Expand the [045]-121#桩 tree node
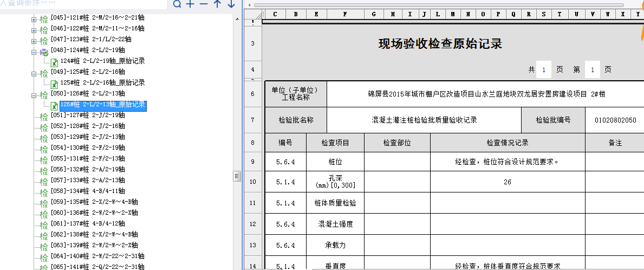 pos(34,20)
